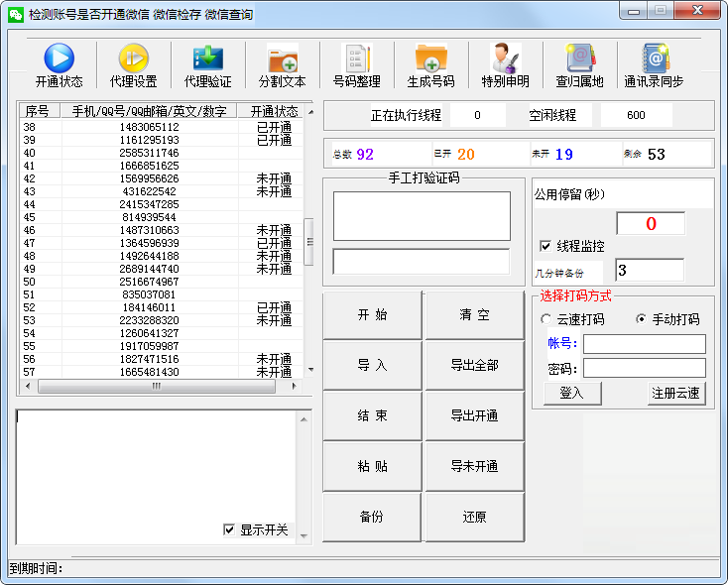Select the 手动打码 radio button

(x=641, y=319)
